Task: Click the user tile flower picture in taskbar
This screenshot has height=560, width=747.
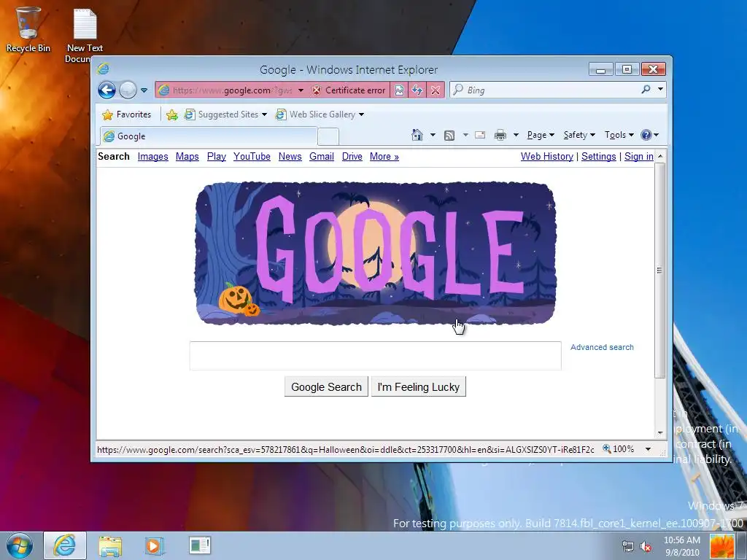Action: tap(721, 546)
